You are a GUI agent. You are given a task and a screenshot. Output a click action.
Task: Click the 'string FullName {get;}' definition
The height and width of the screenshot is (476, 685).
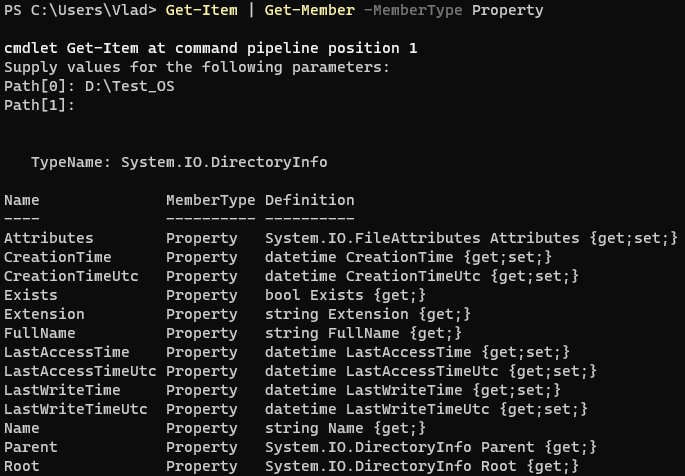(x=363, y=333)
